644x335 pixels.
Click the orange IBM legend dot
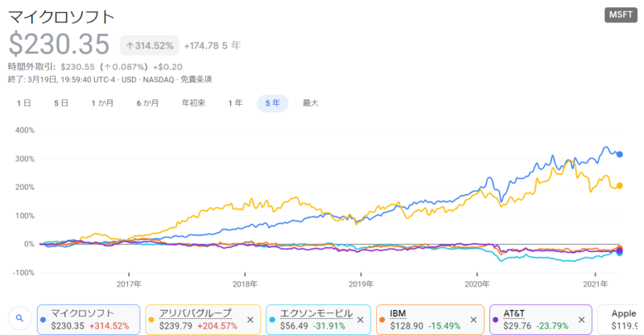click(x=382, y=320)
